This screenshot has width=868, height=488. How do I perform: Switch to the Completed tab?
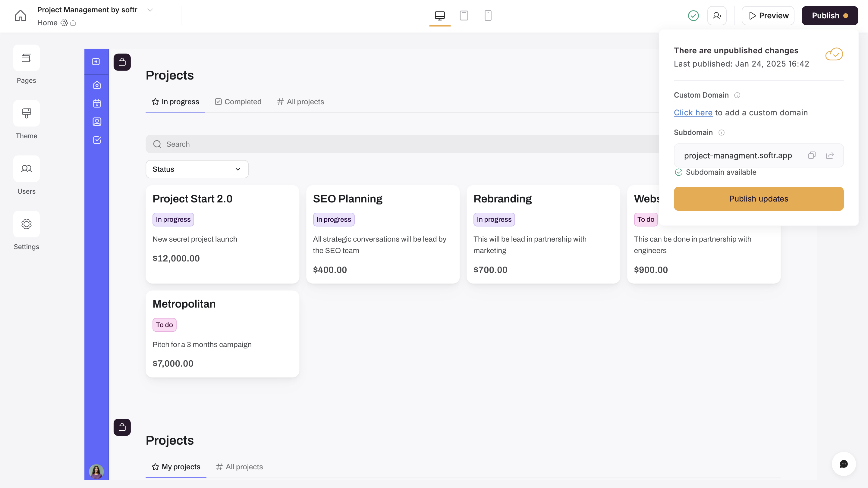[238, 102]
